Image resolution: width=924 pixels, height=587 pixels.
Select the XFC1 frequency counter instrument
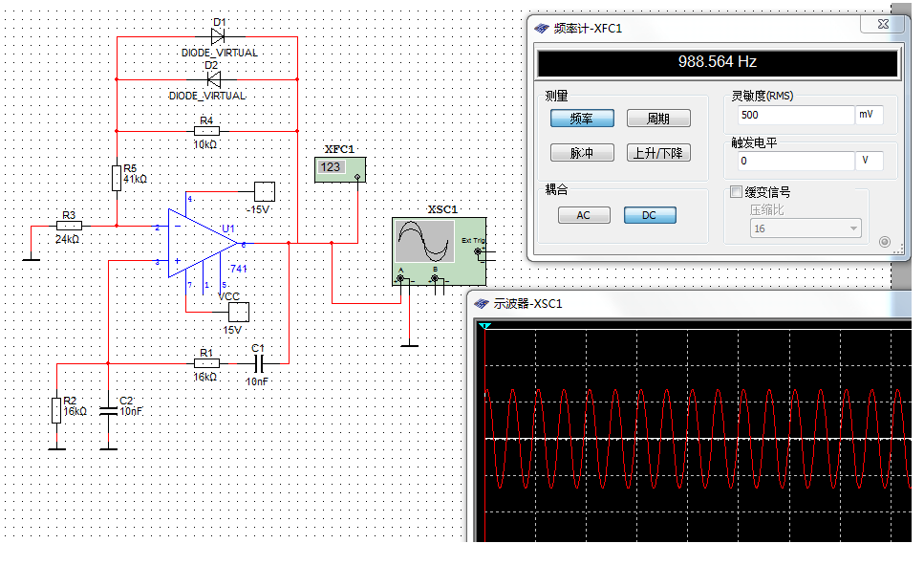340,170
